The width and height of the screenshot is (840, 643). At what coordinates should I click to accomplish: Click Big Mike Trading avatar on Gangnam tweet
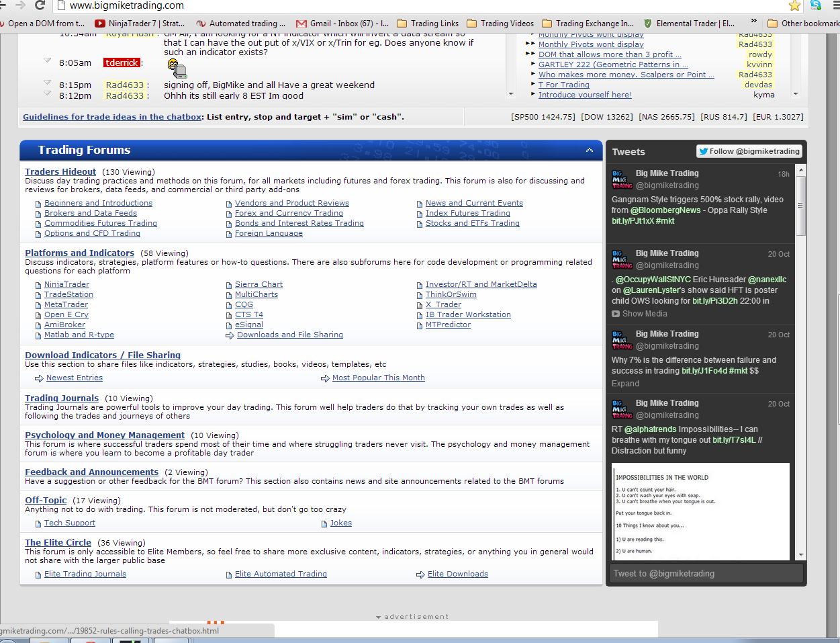tap(622, 179)
